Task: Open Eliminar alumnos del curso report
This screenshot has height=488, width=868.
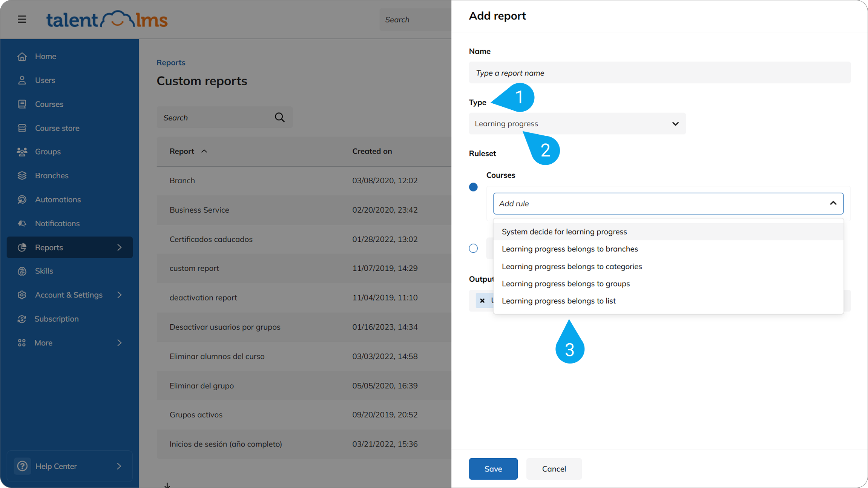Action: point(217,356)
